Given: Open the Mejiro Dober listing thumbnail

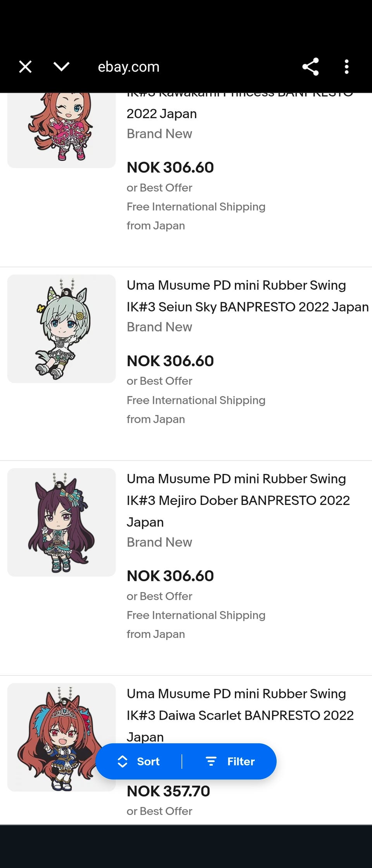Looking at the screenshot, I should [x=62, y=522].
